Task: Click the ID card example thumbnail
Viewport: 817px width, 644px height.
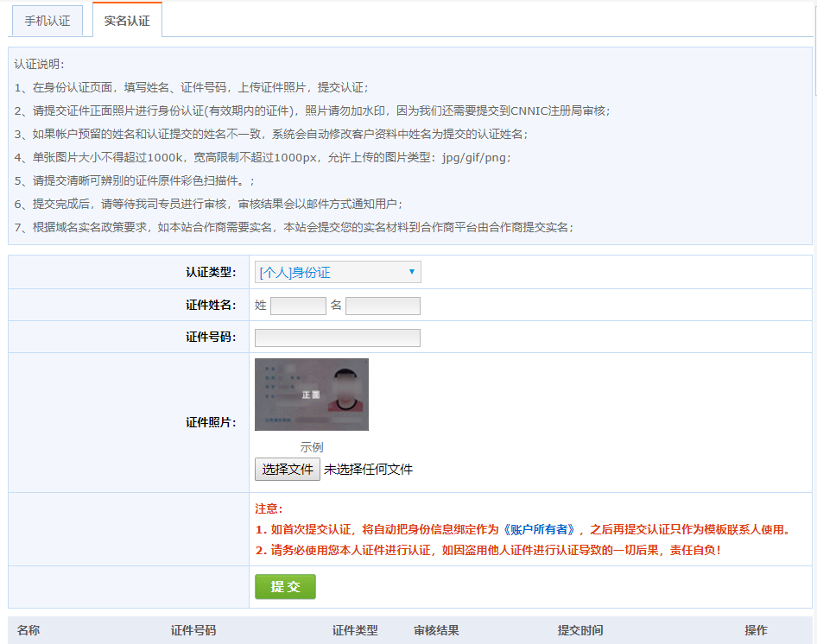Action: point(312,395)
